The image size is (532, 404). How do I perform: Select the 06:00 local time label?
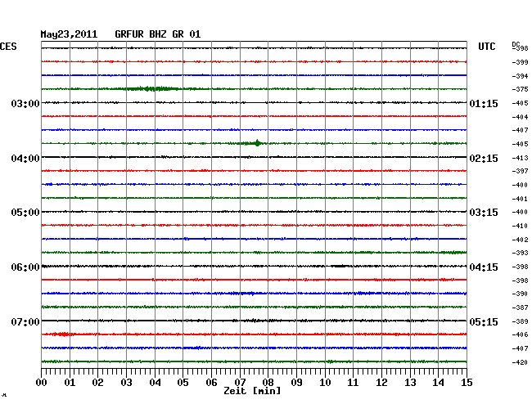[25, 267]
